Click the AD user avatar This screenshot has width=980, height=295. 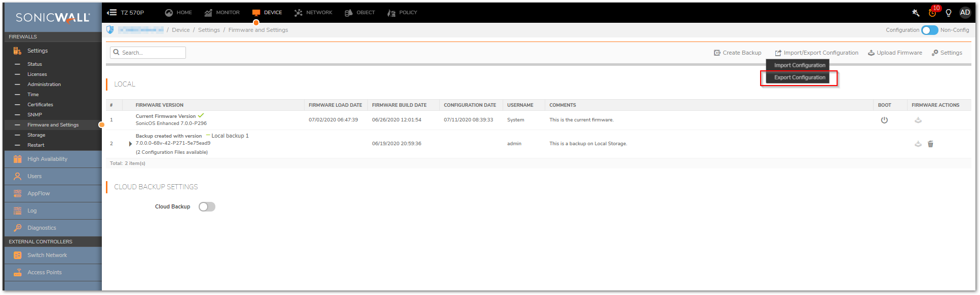[965, 13]
